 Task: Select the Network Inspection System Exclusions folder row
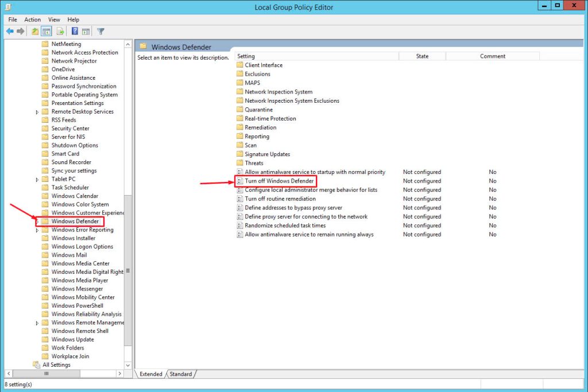pos(292,101)
